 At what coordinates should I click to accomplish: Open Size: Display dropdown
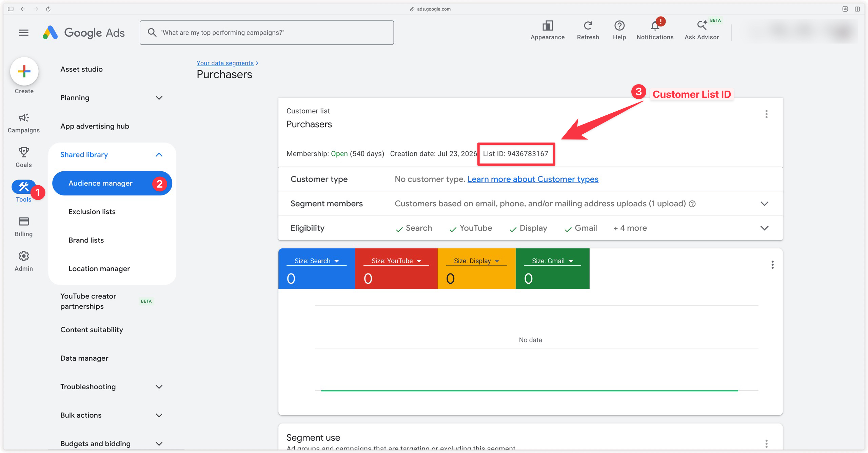tap(476, 261)
